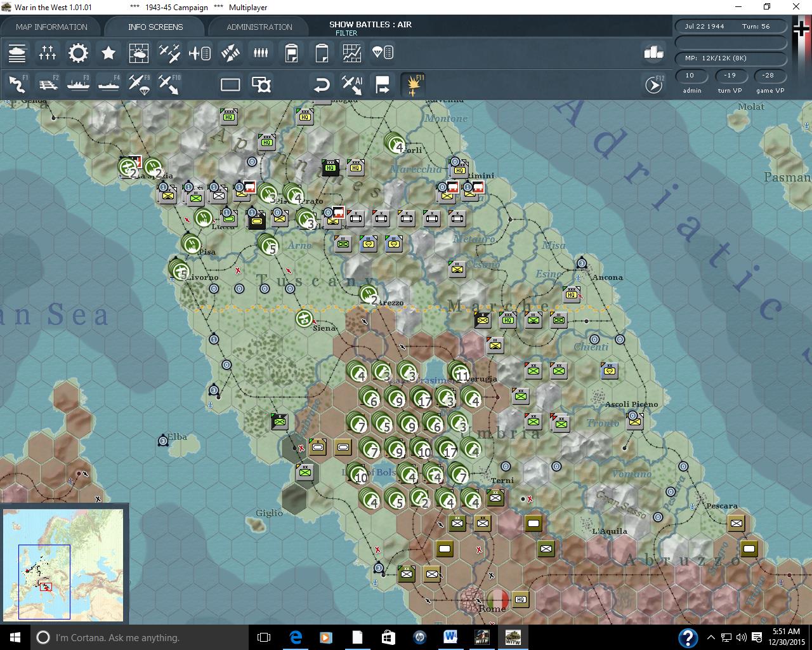Viewport: 812px width, 650px height.
Task: Open the aircraft list icon
Action: [200, 53]
